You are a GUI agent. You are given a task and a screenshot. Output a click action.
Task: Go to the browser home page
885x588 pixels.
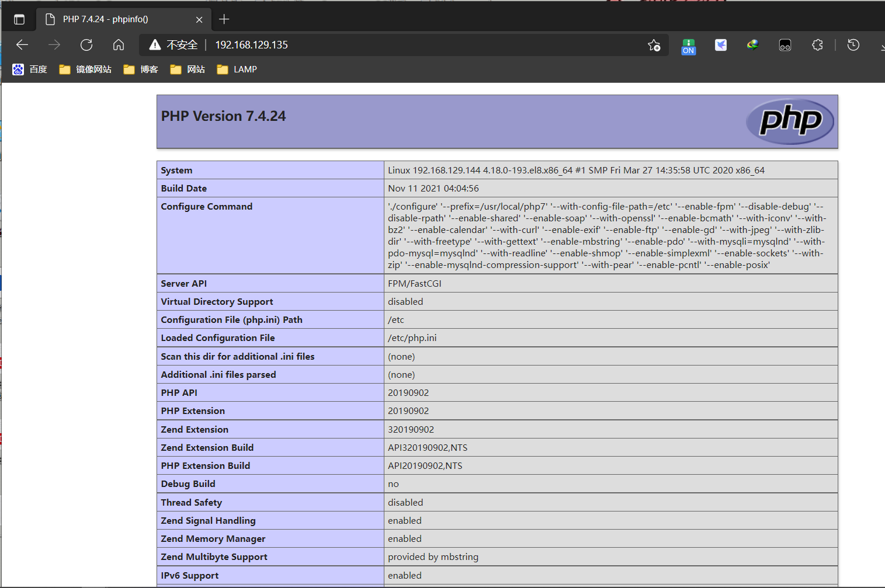[119, 45]
